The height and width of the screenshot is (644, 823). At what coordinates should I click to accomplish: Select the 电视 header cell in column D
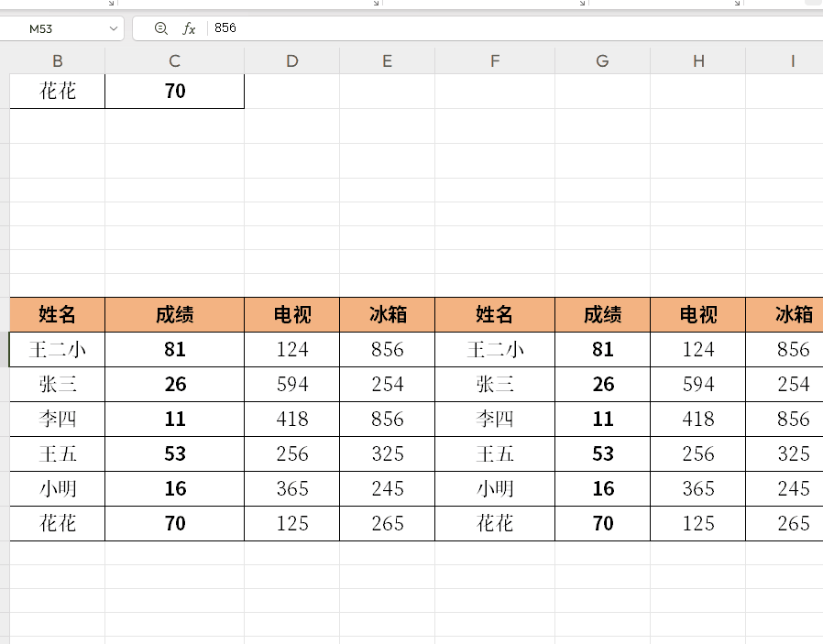click(291, 314)
